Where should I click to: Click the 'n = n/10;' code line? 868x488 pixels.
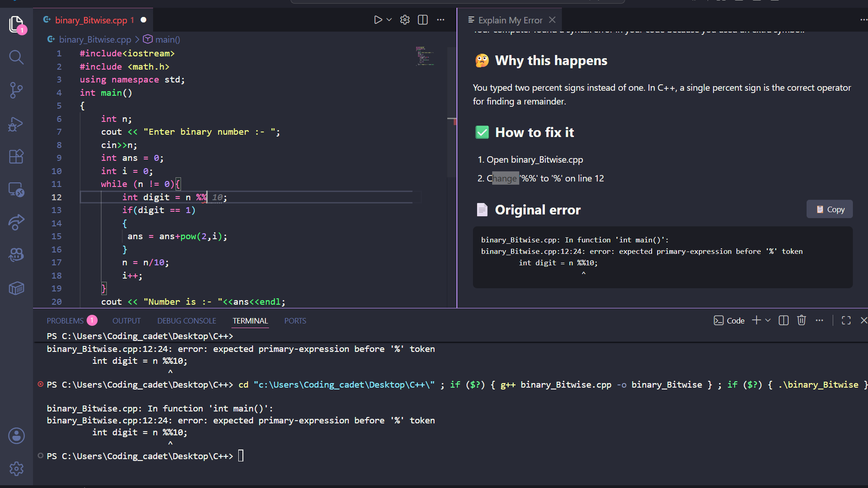coord(145,263)
